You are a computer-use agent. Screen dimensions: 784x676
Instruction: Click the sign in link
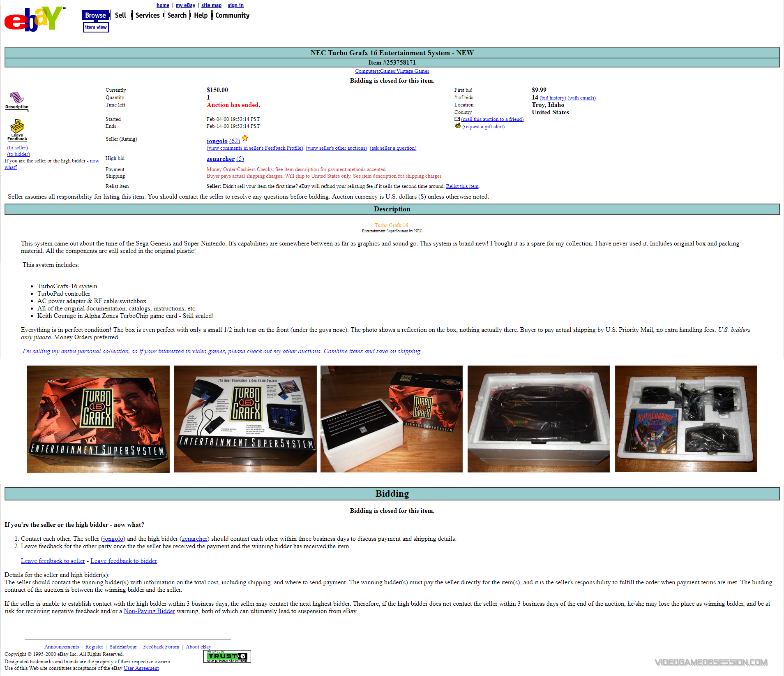(x=235, y=5)
